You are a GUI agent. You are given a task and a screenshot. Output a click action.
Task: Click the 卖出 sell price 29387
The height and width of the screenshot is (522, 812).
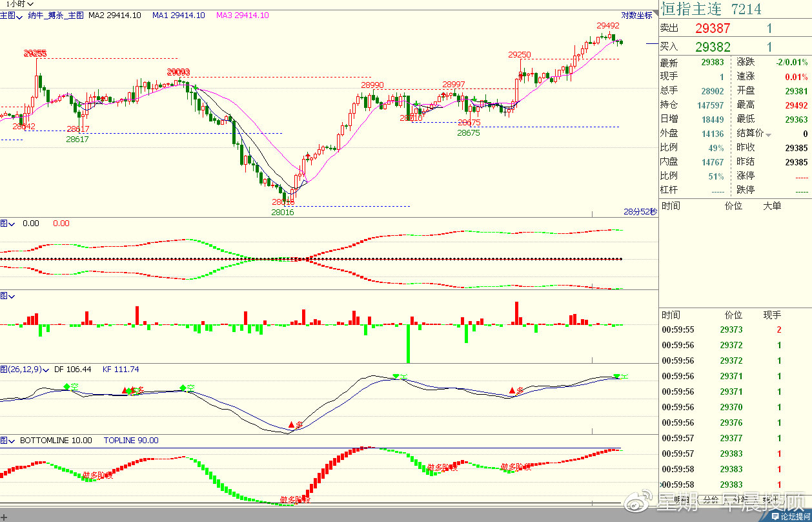tap(713, 28)
